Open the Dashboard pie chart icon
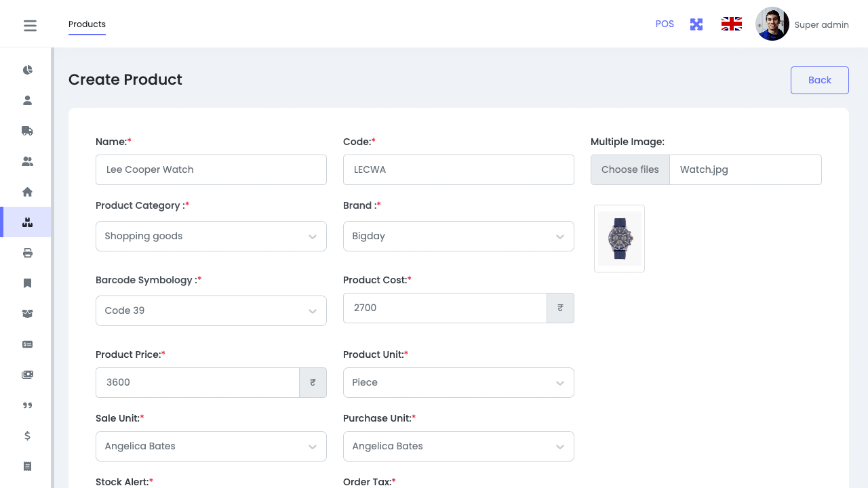The image size is (868, 488). click(x=27, y=70)
